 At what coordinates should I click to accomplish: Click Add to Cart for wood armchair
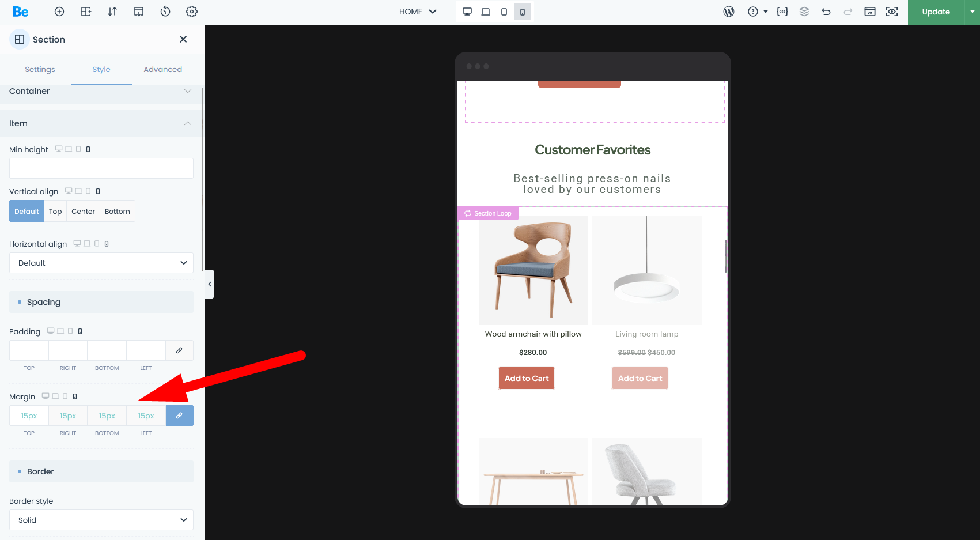click(x=527, y=378)
